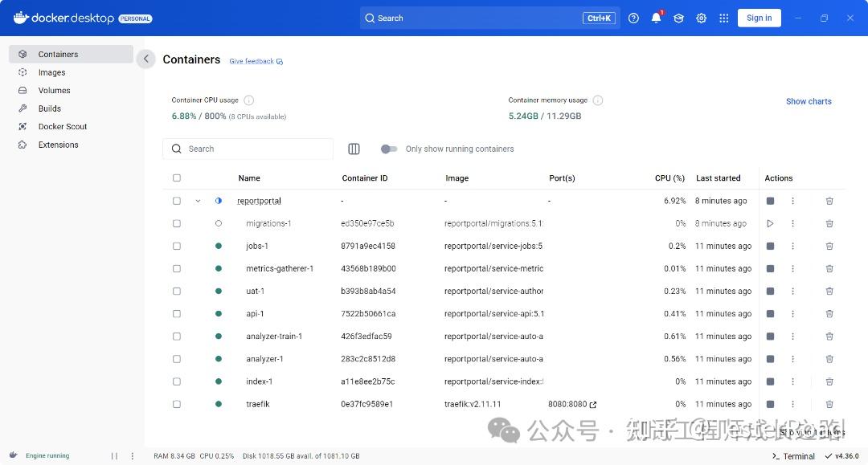Viewport: 868px width, 465px height.
Task: Open a Terminal from the status bar
Action: pyautogui.click(x=793, y=455)
